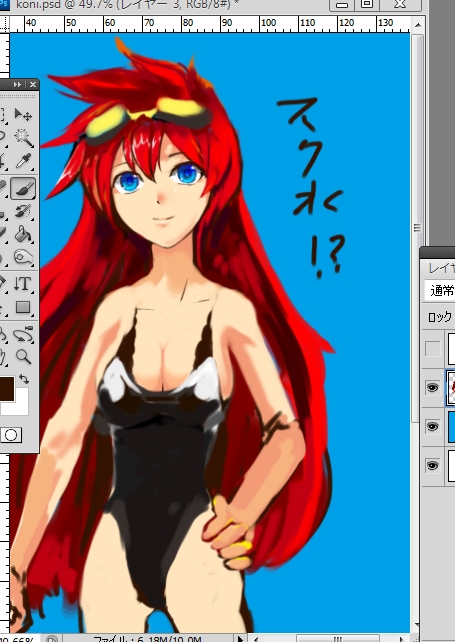This screenshot has width=455, height=642.
Task: Open the dark brown foreground color picker
Action: point(7,389)
